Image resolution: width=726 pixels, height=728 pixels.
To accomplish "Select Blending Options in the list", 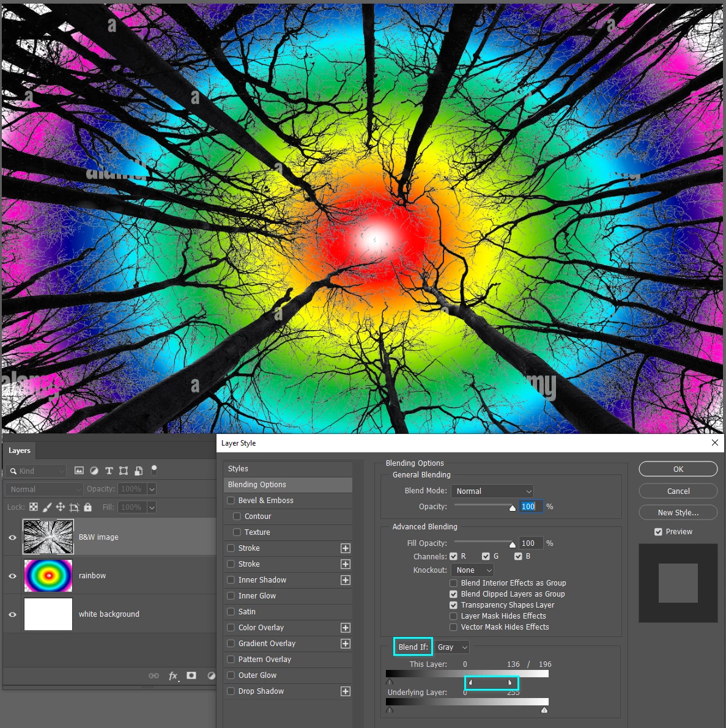I will click(287, 485).
